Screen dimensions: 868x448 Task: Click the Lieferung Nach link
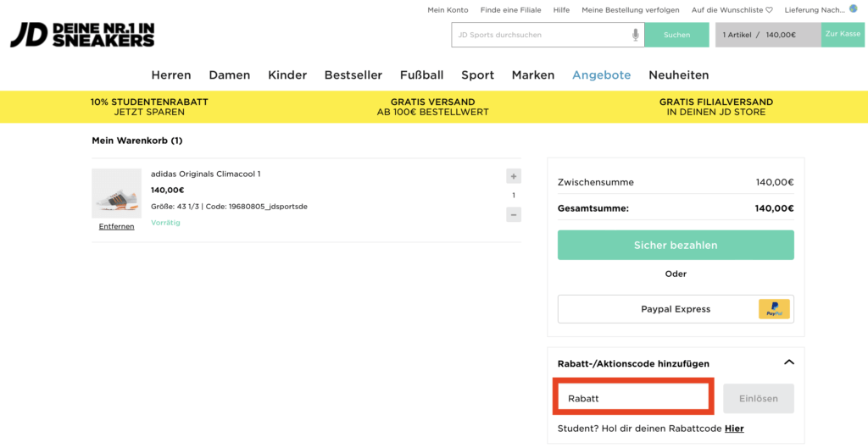pyautogui.click(x=815, y=10)
